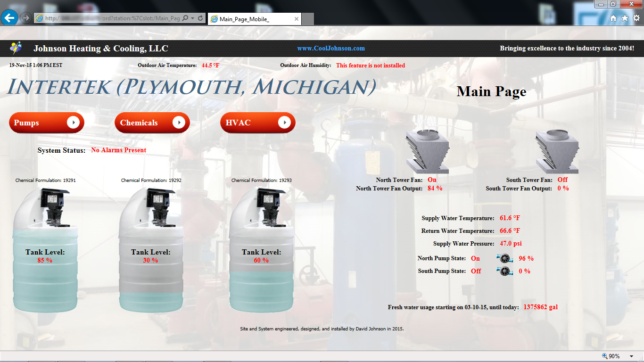Click the North pump 96 % speed value

point(526,258)
